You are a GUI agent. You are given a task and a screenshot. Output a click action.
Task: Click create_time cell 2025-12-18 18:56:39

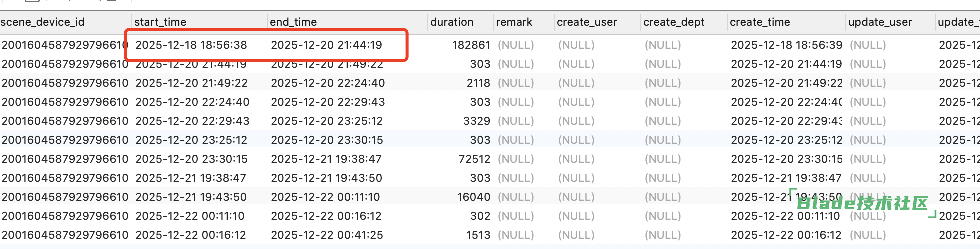coord(786,45)
